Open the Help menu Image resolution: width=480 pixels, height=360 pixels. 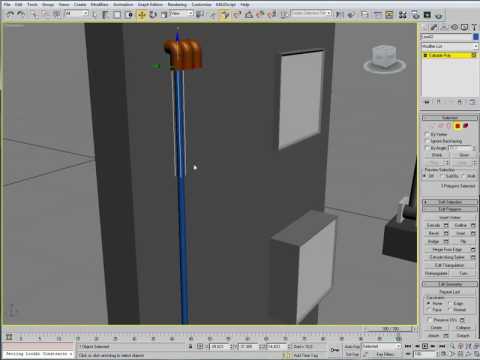click(245, 4)
